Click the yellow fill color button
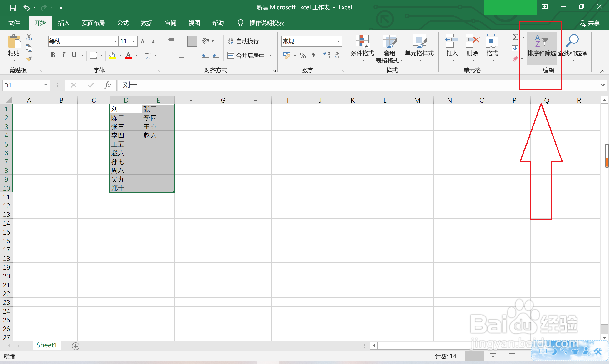Screen dimensions: 612x364 tap(113, 55)
